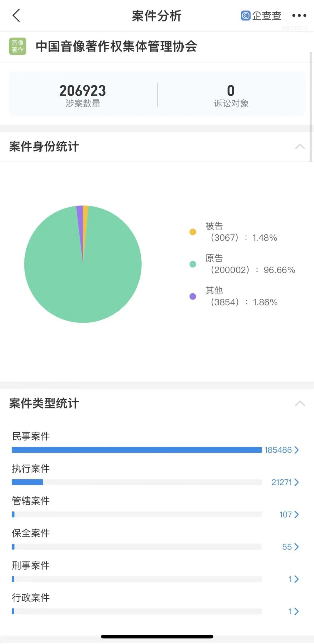The image size is (314, 644).
Task: Tap the 0 诉讼对象 statistic
Action: point(231,95)
